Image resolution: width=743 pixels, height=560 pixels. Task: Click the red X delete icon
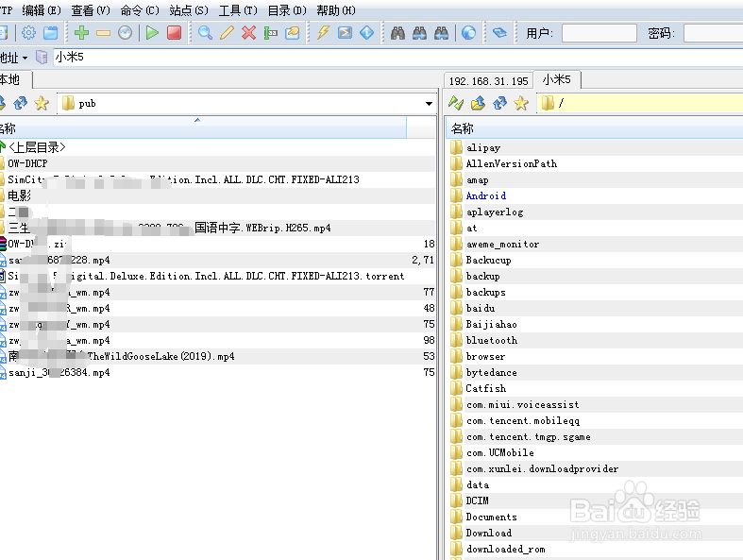tap(248, 33)
